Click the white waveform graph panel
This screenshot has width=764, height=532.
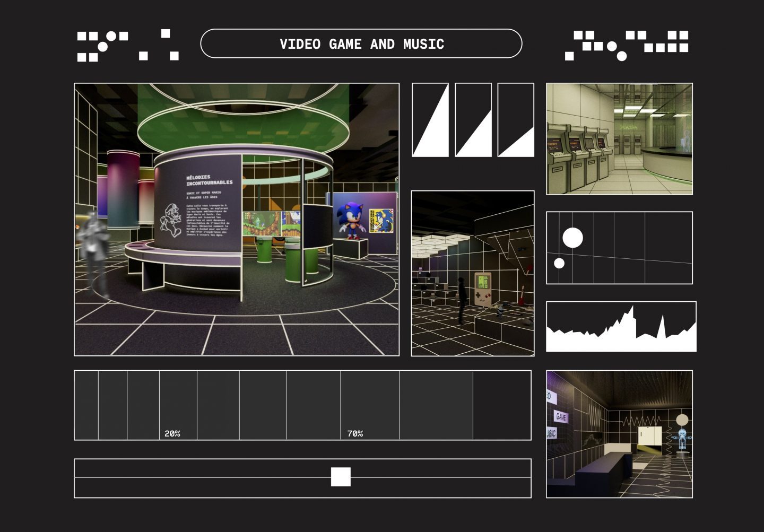(621, 327)
